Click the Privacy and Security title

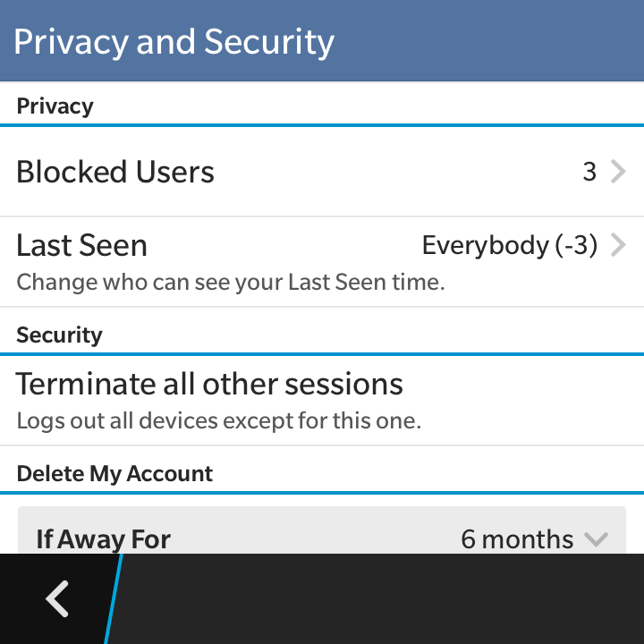(x=174, y=42)
